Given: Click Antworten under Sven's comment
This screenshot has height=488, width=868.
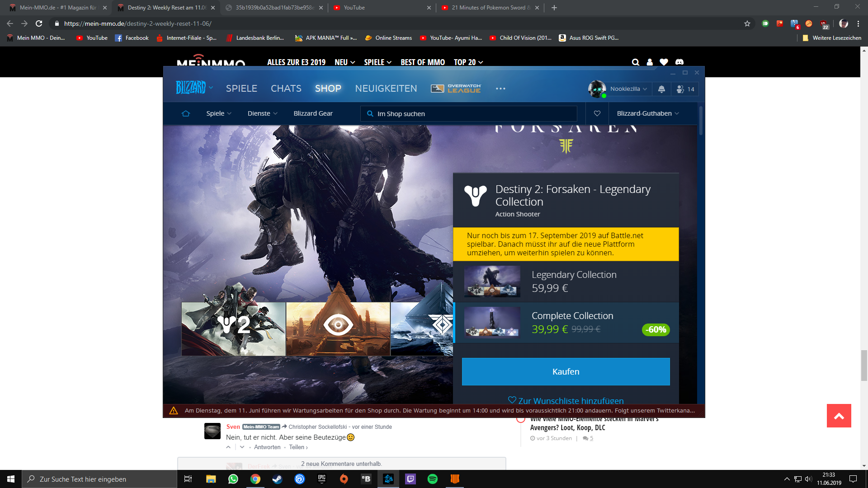Looking at the screenshot, I should pos(267,447).
